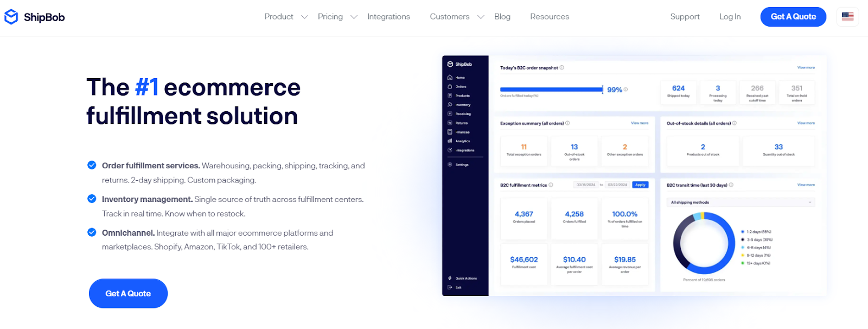Click Quick Actions lightning icon
This screenshot has width=868, height=329.
coord(450,279)
